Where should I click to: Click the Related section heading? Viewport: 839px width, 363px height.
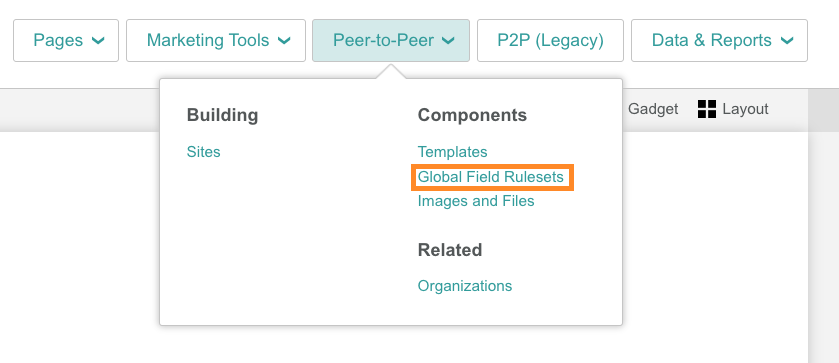449,250
